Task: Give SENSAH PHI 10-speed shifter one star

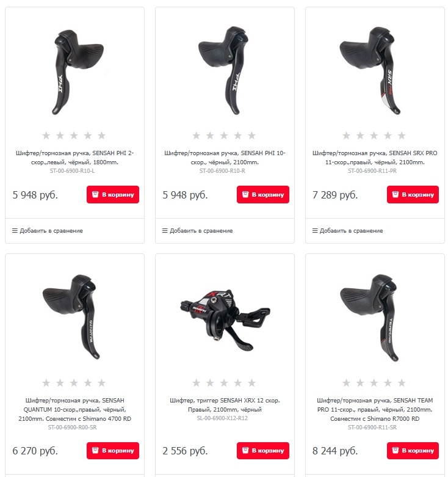Action: 197,136
